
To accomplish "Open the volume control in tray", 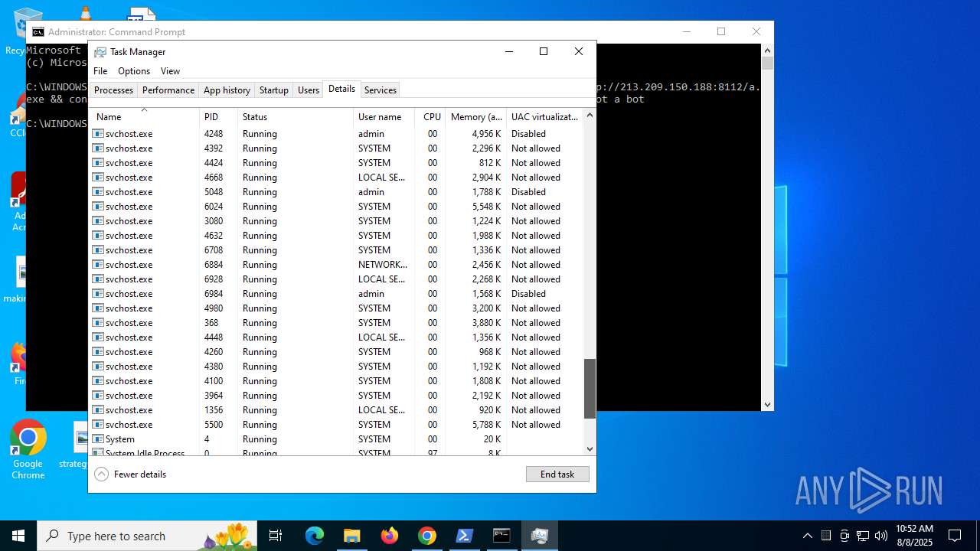I will 881,536.
